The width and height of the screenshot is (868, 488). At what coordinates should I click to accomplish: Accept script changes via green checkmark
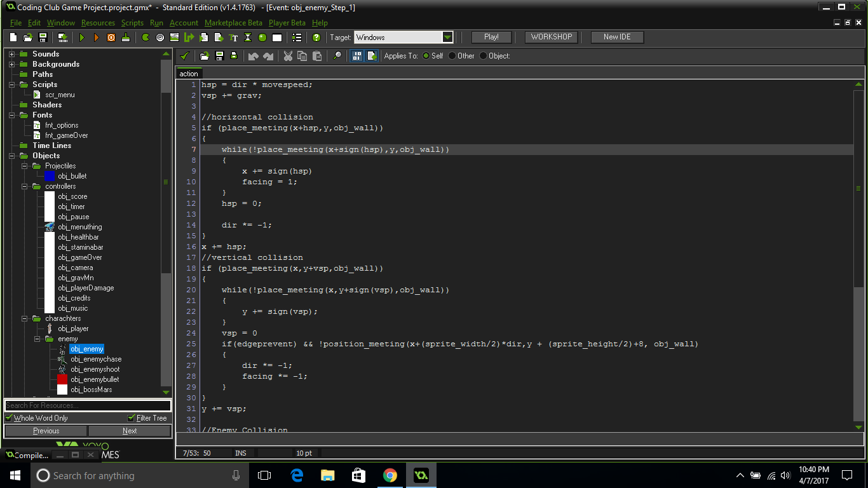click(x=186, y=55)
